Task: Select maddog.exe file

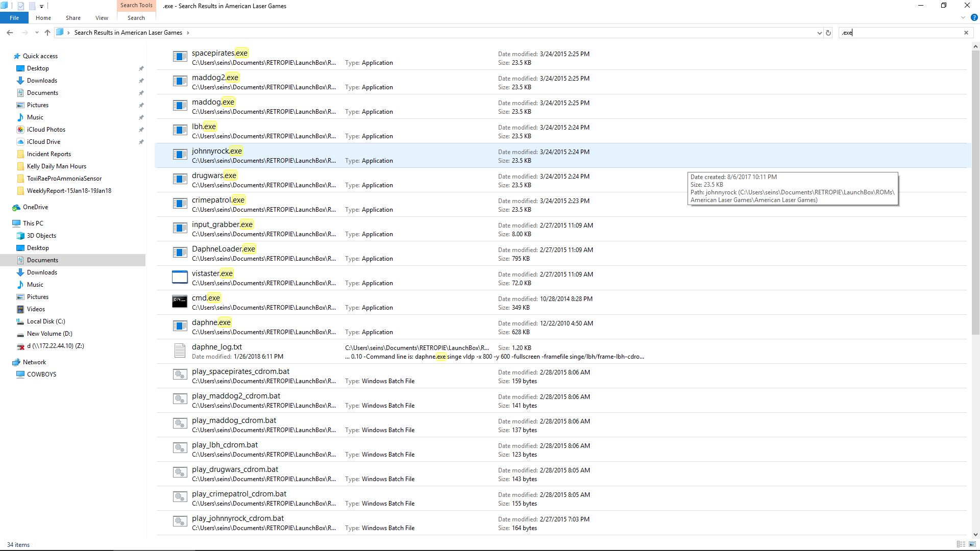Action: coord(560,107)
